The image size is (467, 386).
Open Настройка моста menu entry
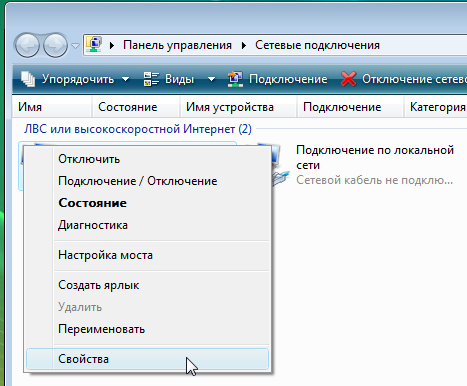pos(147,255)
